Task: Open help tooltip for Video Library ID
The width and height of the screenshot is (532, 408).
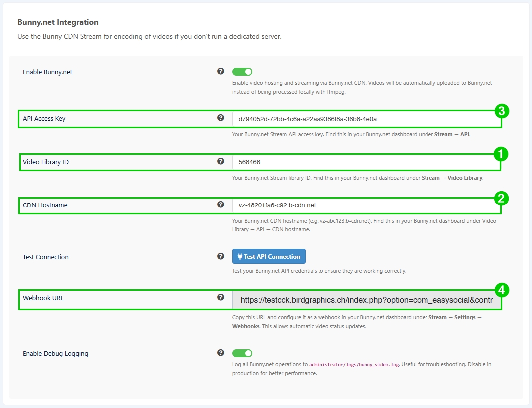Action: pos(221,161)
